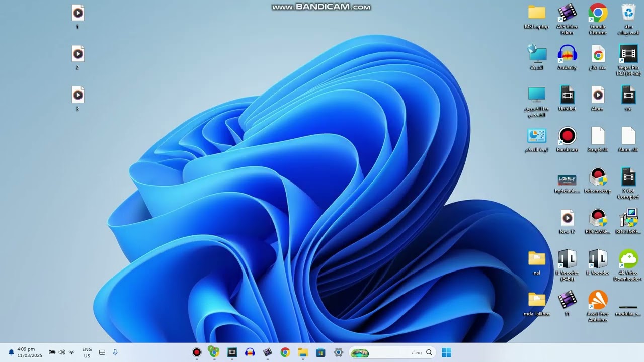Select the 2.mp4.sfk file
The image size is (644, 362).
598,140
